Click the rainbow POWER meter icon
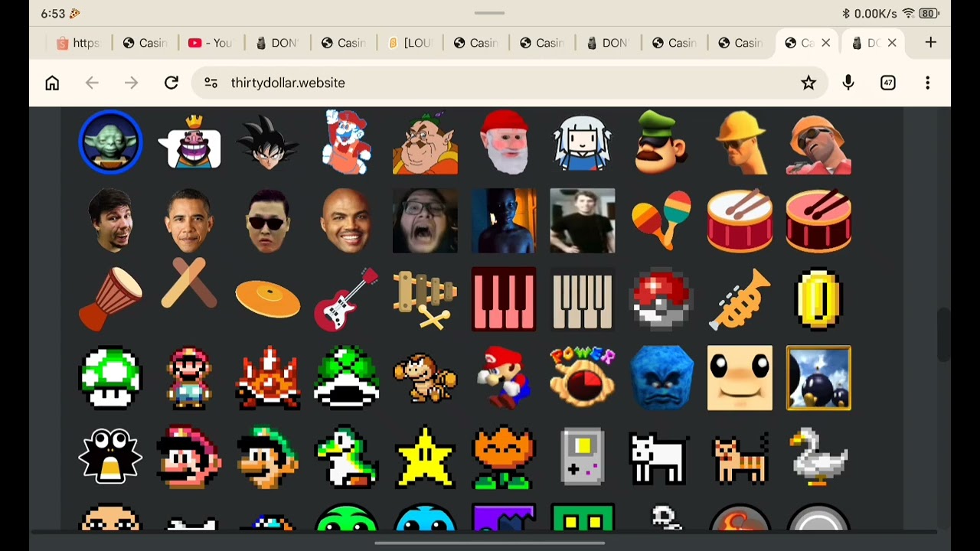 (x=583, y=378)
